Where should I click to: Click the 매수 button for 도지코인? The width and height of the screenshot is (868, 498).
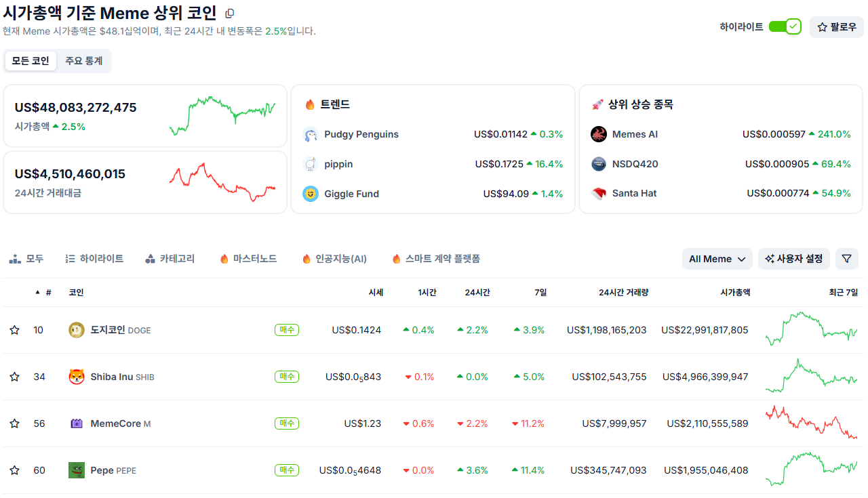pyautogui.click(x=286, y=330)
